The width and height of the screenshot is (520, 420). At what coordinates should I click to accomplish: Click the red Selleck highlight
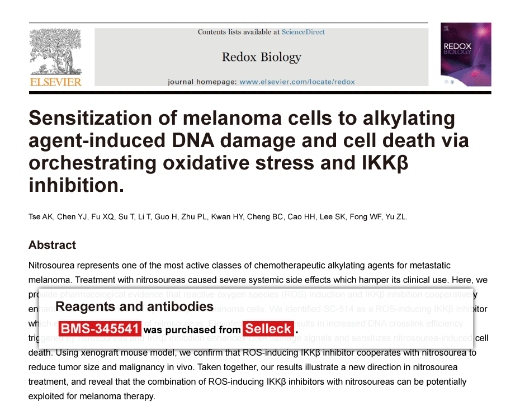click(x=268, y=329)
